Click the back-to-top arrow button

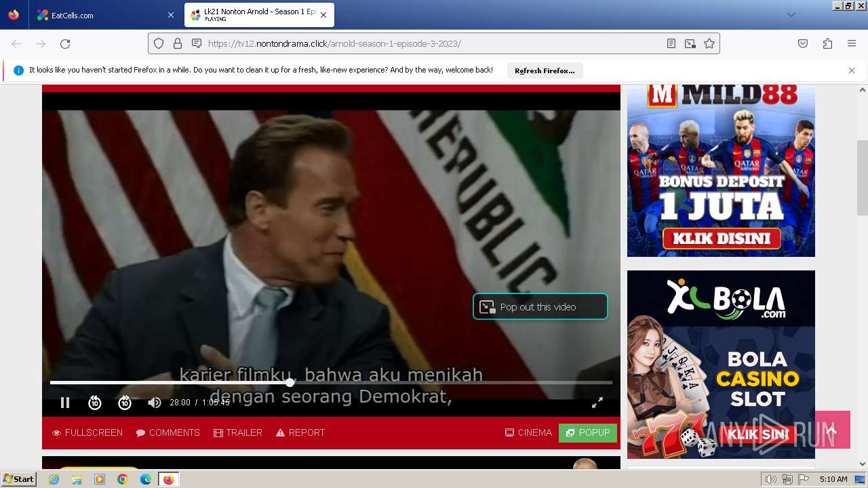[832, 430]
